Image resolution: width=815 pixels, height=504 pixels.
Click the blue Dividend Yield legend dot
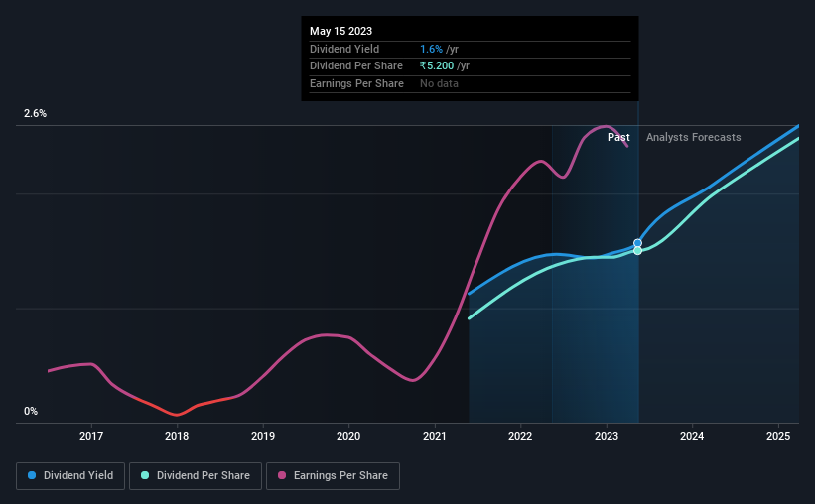point(32,475)
